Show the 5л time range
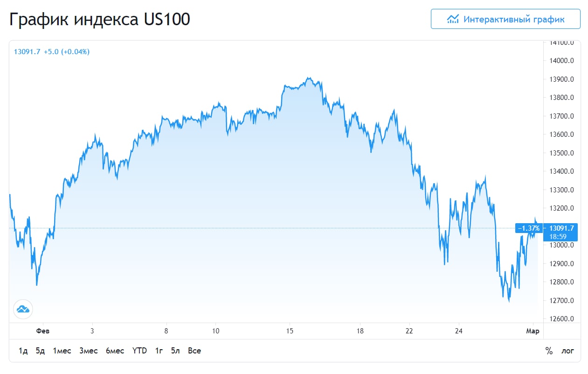This screenshot has width=588, height=374. 175,351
